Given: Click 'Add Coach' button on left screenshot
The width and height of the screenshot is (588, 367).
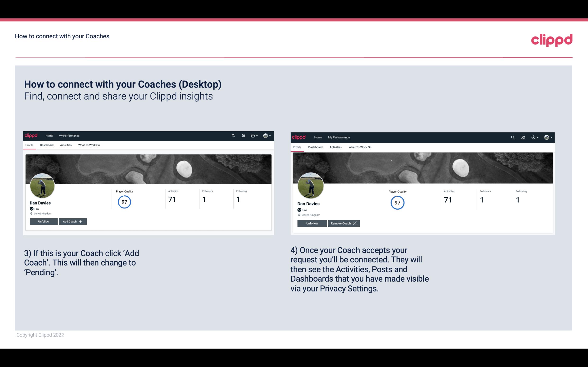Looking at the screenshot, I should [72, 221].
